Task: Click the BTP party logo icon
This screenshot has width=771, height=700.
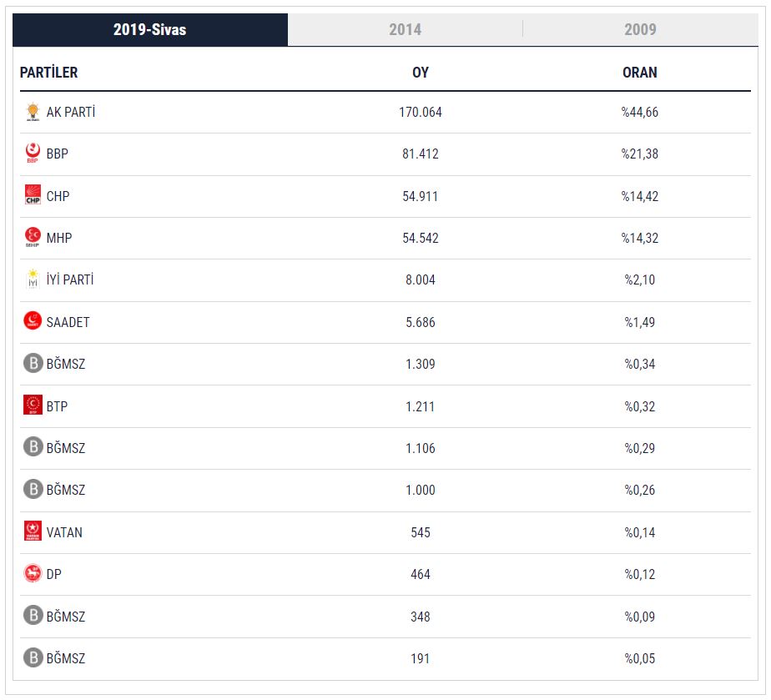Action: tap(33, 406)
